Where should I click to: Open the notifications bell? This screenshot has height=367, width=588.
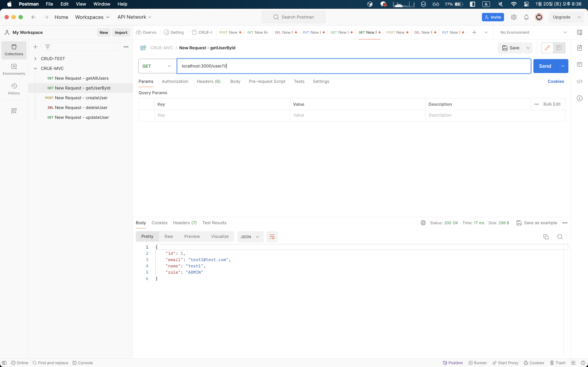click(526, 17)
